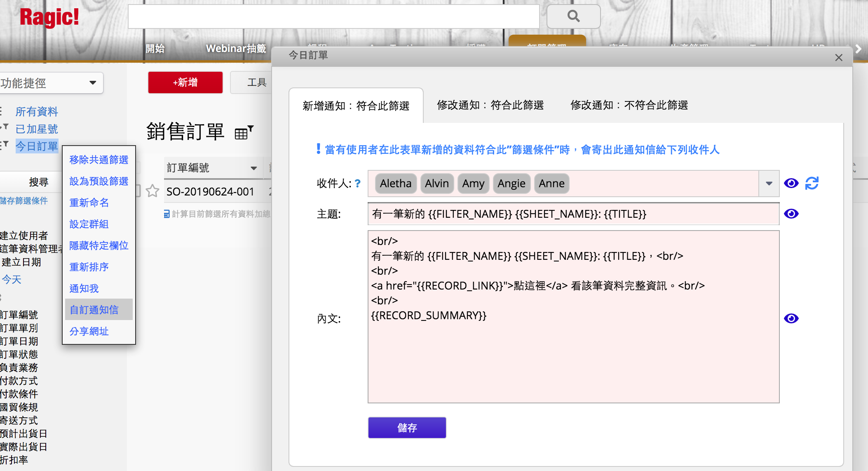Screen dimensions: 868x471
Task: Close the 今日訂單 dialog
Action: (x=839, y=58)
